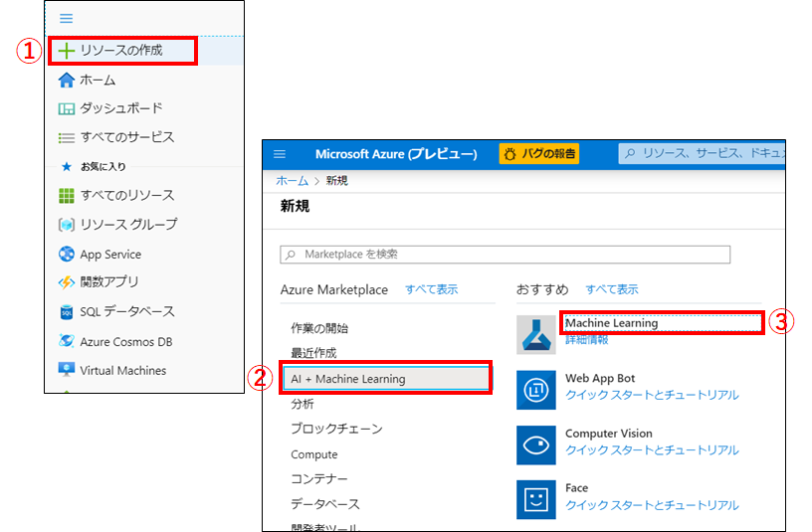Click the Marketplace を検索 field
The width and height of the screenshot is (812, 532).
pyautogui.click(x=505, y=255)
